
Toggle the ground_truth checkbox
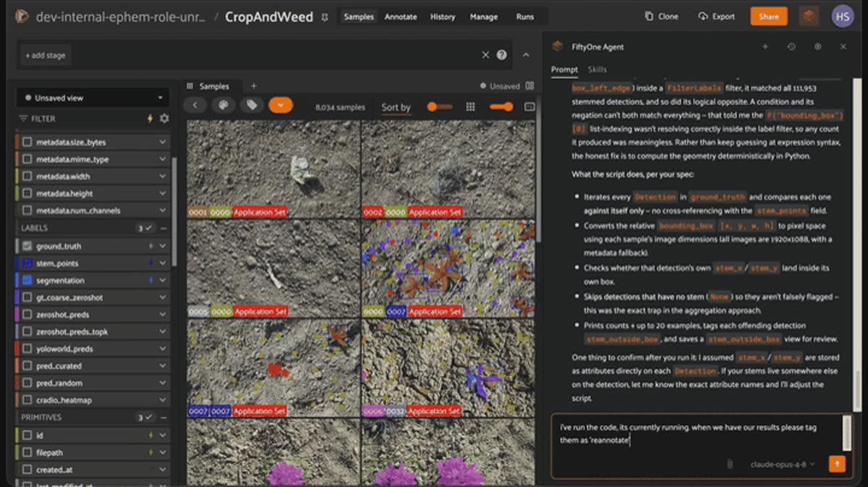tap(27, 246)
